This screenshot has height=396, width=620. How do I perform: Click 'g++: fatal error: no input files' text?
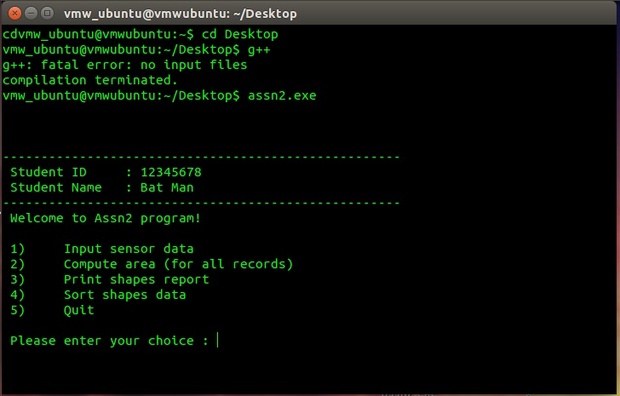click(x=125, y=65)
